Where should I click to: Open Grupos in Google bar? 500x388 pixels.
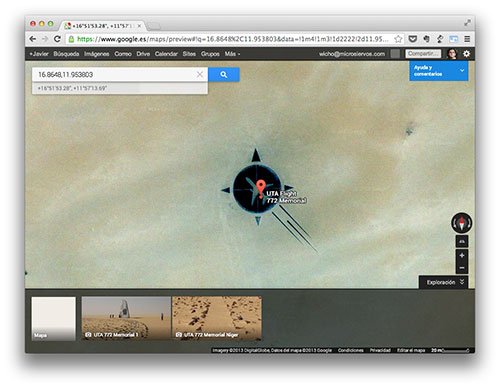tap(210, 54)
